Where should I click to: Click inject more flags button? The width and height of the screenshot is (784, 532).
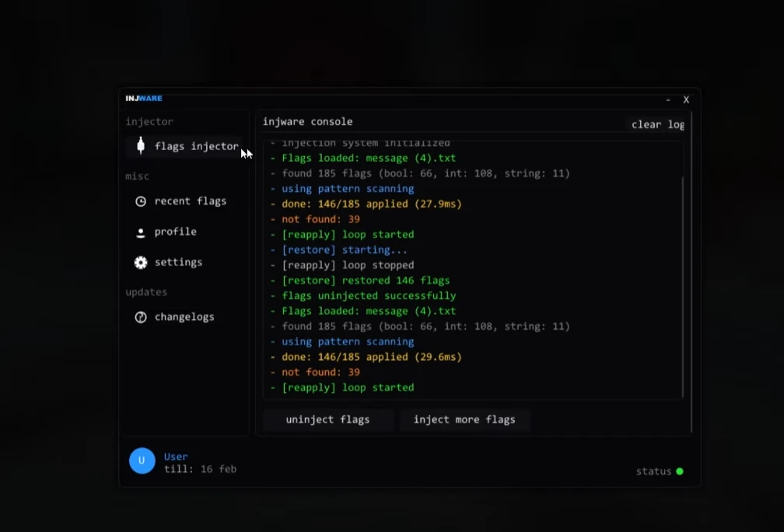click(x=464, y=419)
